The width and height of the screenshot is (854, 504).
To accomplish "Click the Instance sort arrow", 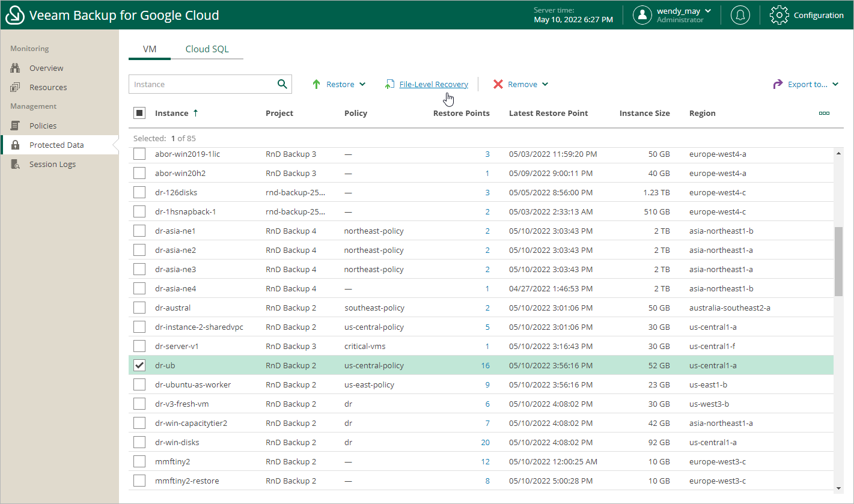I will (x=195, y=113).
